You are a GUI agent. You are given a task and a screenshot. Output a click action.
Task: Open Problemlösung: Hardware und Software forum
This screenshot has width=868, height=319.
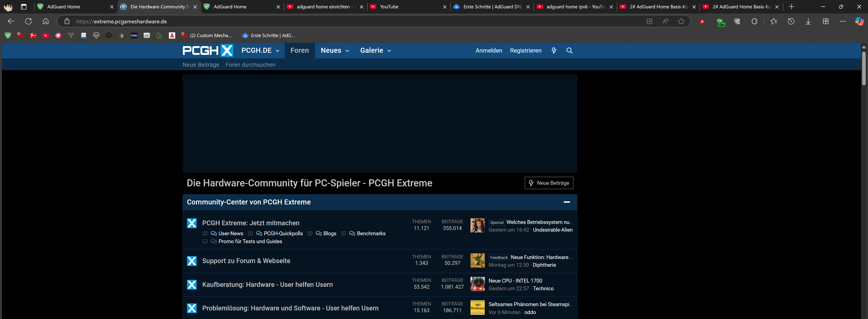coord(290,308)
